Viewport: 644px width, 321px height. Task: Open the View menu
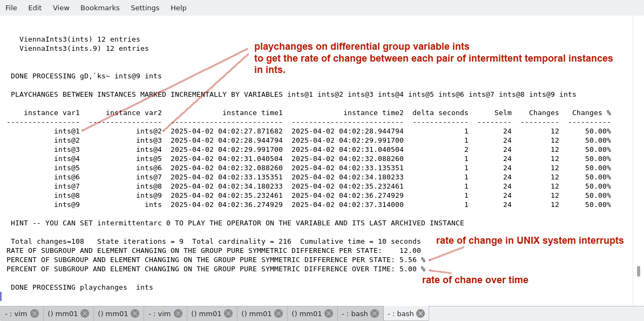61,8
